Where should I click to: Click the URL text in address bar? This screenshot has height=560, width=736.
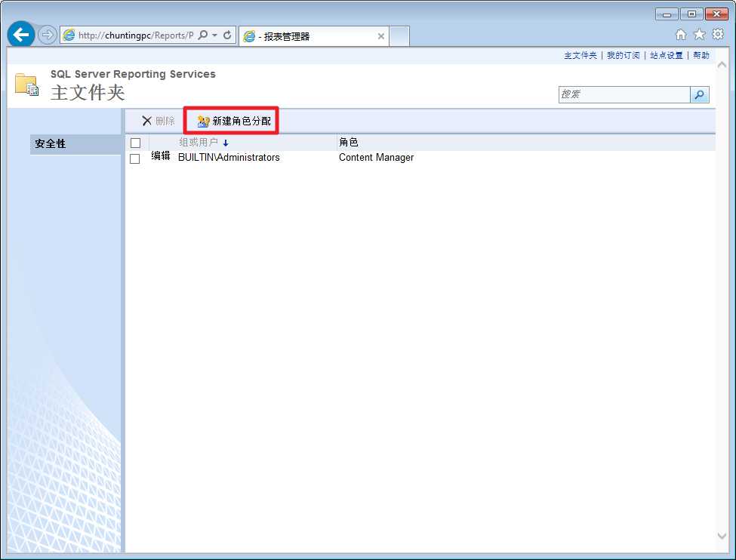coord(136,35)
